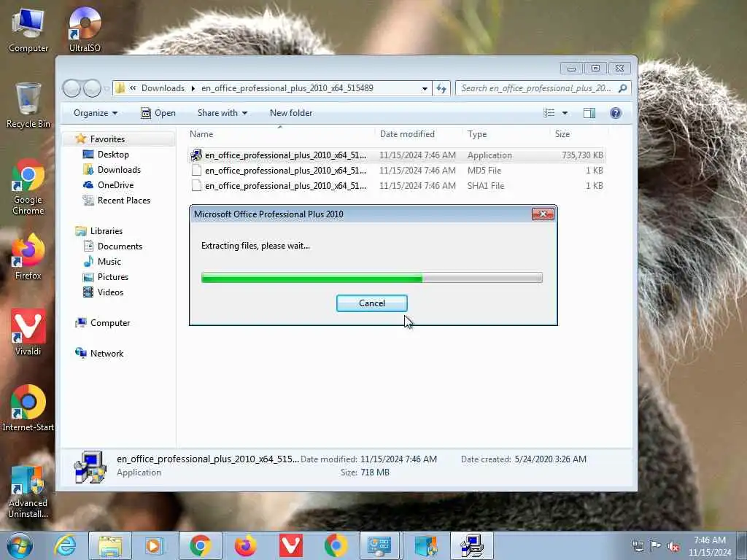The height and width of the screenshot is (560, 747).
Task: Open the Windows Start menu
Action: [x=20, y=545]
